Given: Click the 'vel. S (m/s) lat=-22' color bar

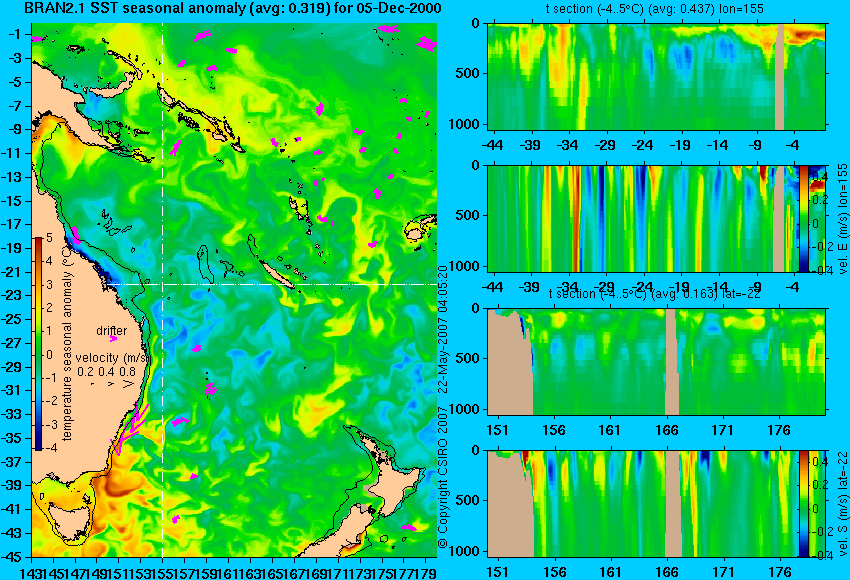Looking at the screenshot, I should pos(803,504).
